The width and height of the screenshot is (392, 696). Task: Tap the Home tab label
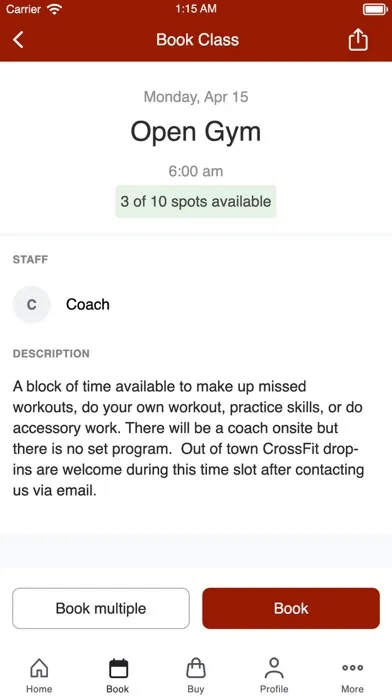pyautogui.click(x=39, y=689)
